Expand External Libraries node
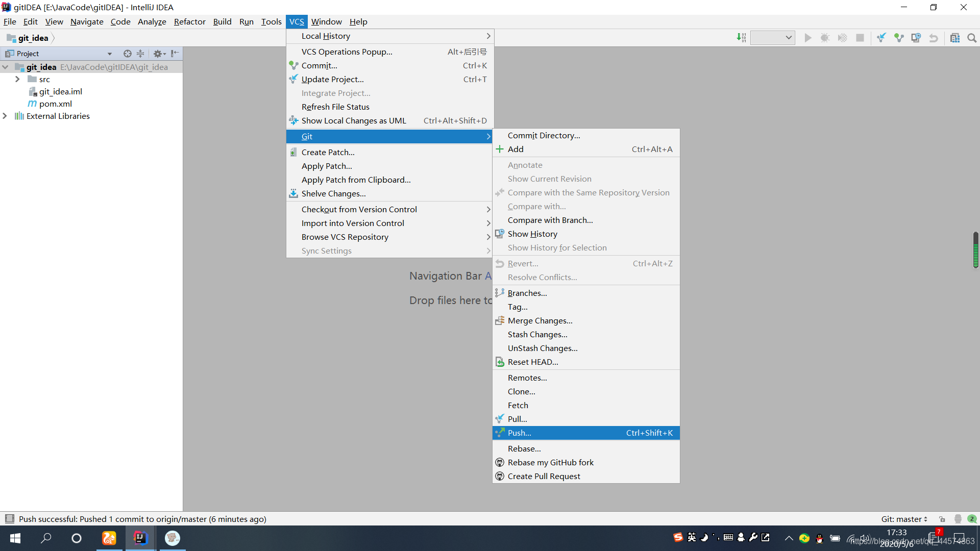 point(5,116)
